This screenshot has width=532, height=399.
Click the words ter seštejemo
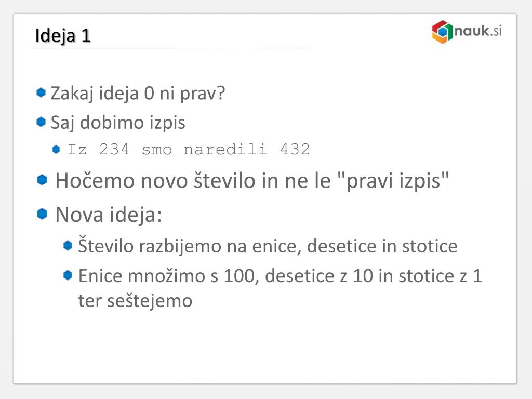pos(136,301)
